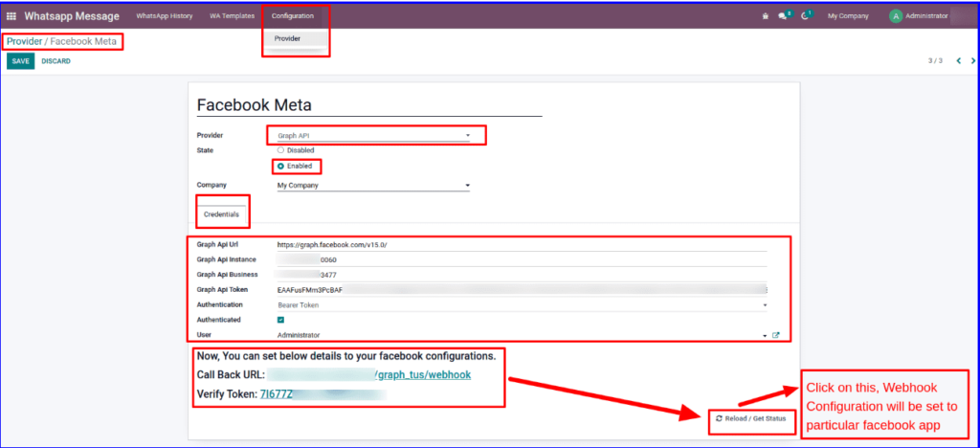Open the Authentication Bearer Token dropdown
The image size is (980, 448).
[x=522, y=305]
